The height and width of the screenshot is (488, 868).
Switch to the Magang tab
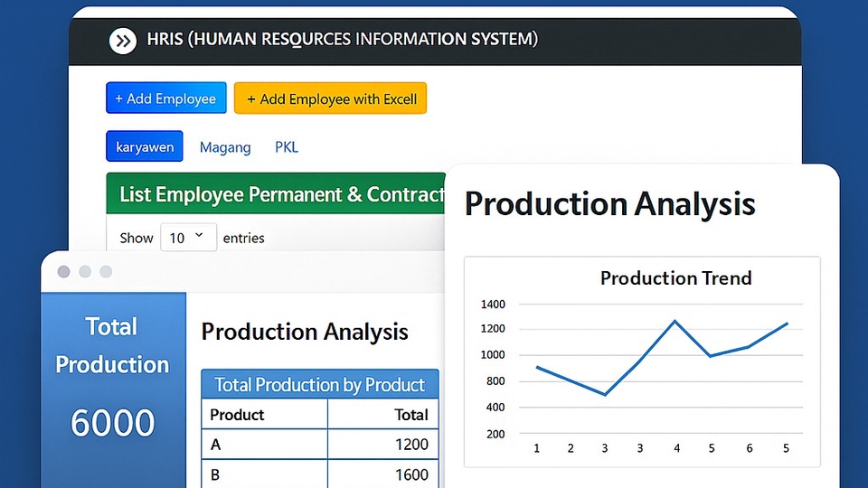(x=225, y=146)
